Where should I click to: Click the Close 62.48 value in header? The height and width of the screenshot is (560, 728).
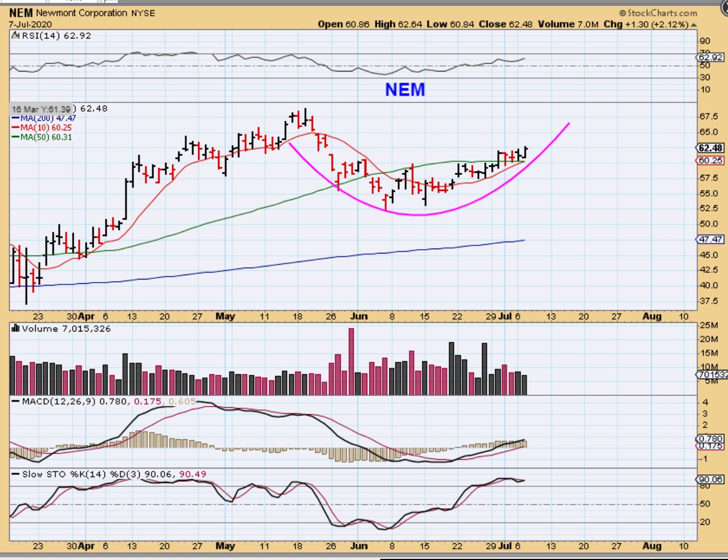coord(506,24)
